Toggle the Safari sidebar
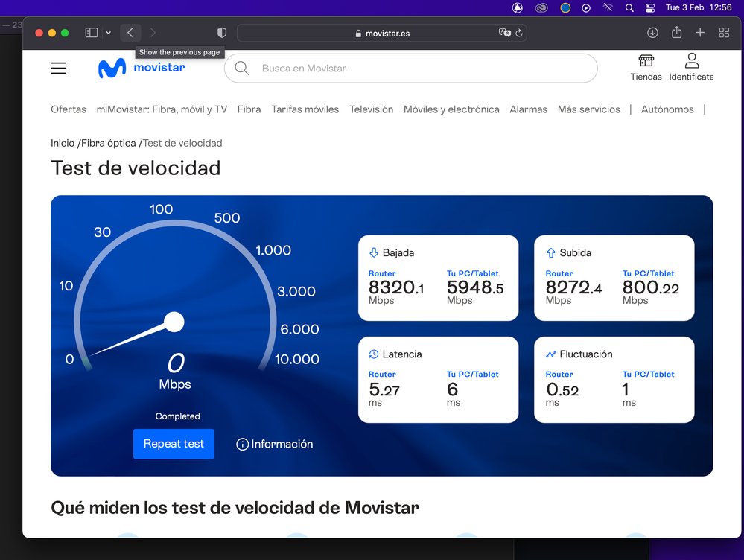The height and width of the screenshot is (560, 744). coord(92,33)
